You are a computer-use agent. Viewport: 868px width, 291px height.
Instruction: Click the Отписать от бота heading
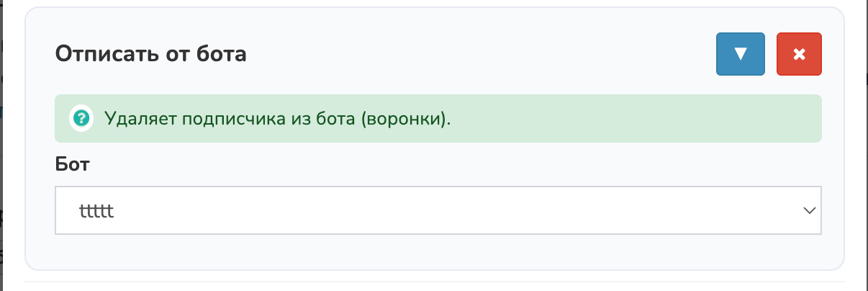tap(151, 54)
